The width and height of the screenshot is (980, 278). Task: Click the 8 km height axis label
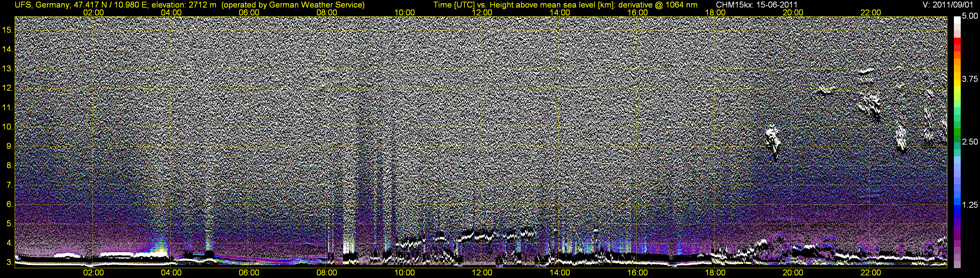[9, 166]
